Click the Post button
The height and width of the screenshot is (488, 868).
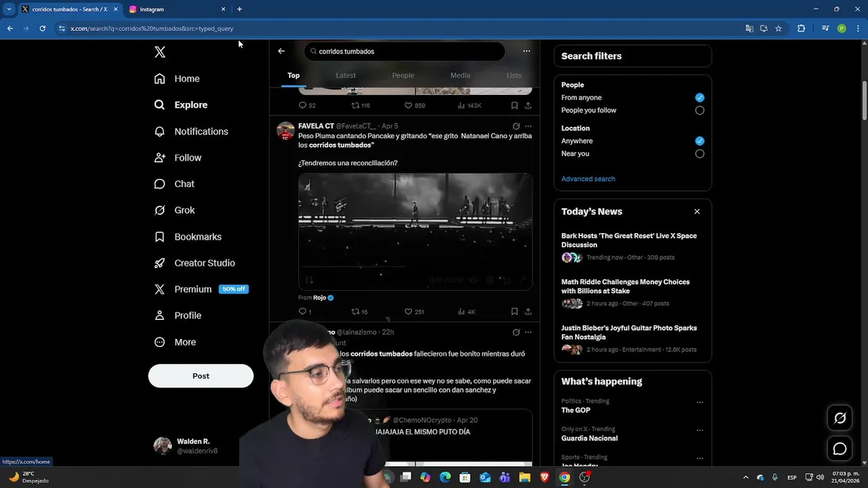coord(201,376)
